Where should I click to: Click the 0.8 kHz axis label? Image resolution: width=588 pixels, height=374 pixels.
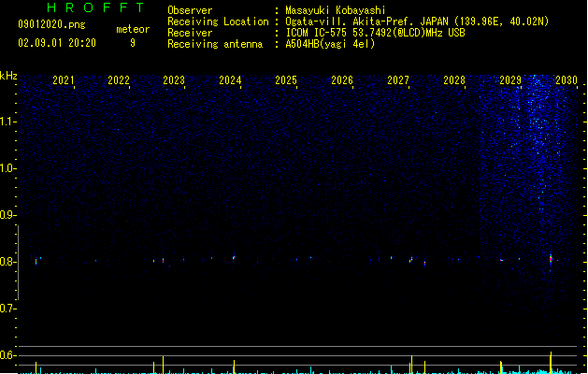pyautogui.click(x=7, y=262)
